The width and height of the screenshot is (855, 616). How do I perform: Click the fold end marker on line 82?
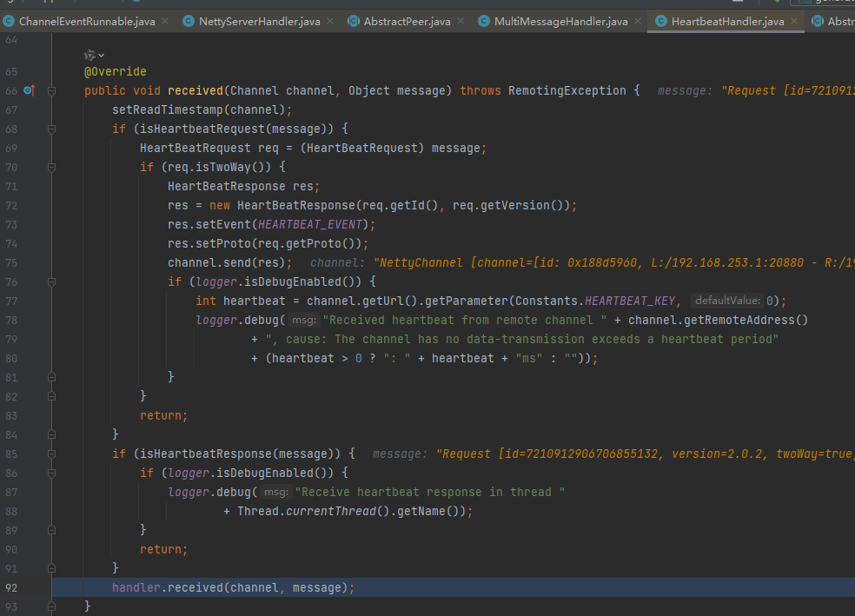[51, 396]
